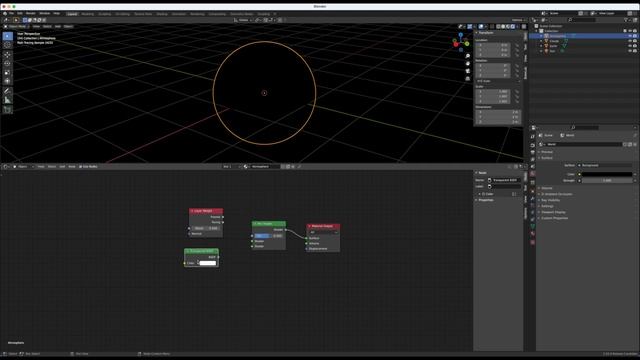Screen dimensions: 640x360
Task: Click the viewport zoom navigation icon
Action: (468, 56)
